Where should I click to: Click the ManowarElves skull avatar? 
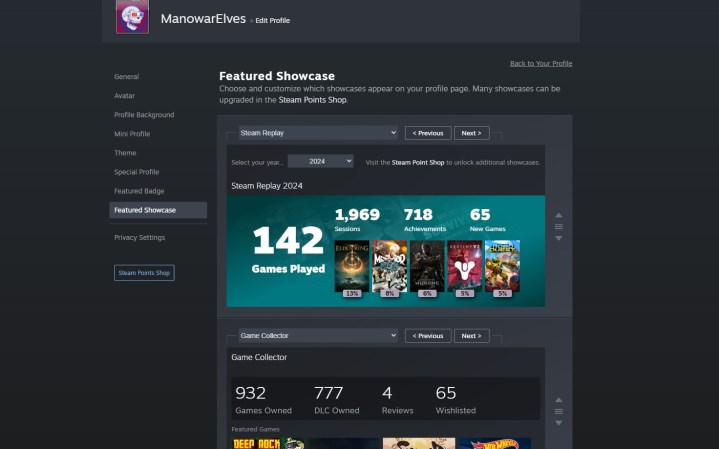click(132, 17)
